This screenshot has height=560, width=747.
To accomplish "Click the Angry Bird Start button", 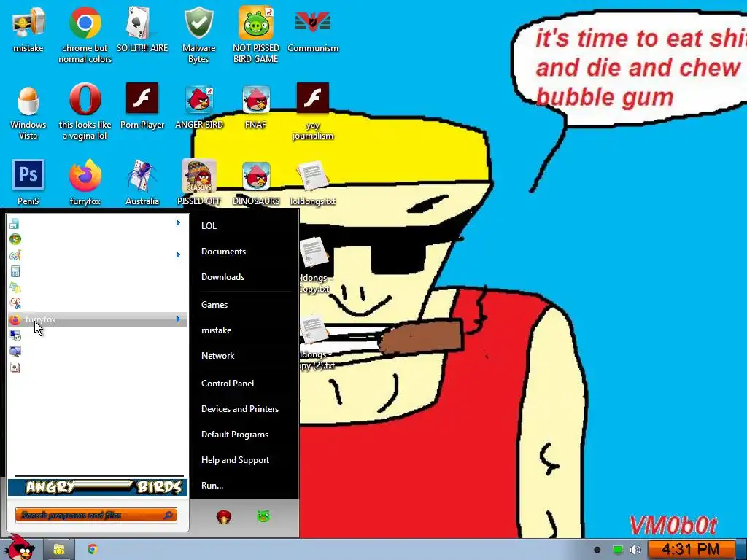I will click(x=19, y=548).
